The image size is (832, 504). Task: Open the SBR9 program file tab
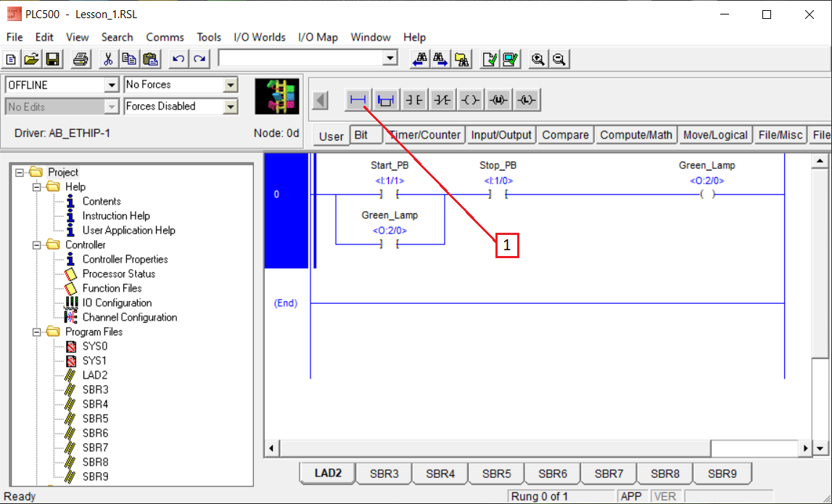722,474
